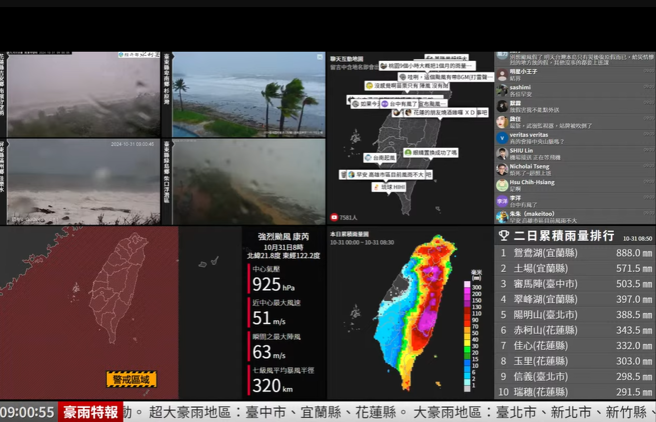Click the 09:00:55 clock in the ticker

28,412
